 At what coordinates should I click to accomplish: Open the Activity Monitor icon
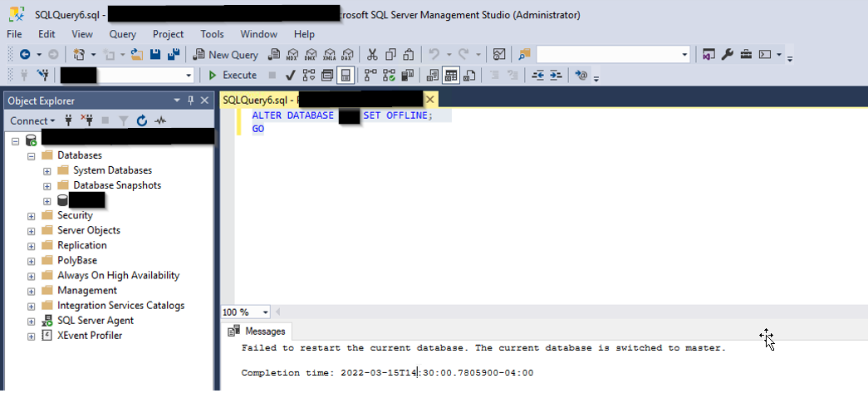point(499,54)
